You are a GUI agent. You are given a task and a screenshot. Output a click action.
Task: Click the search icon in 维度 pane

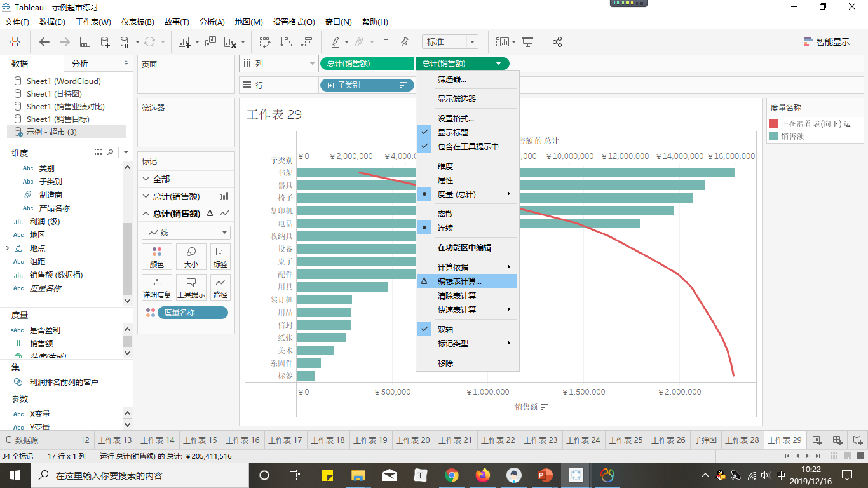111,152
